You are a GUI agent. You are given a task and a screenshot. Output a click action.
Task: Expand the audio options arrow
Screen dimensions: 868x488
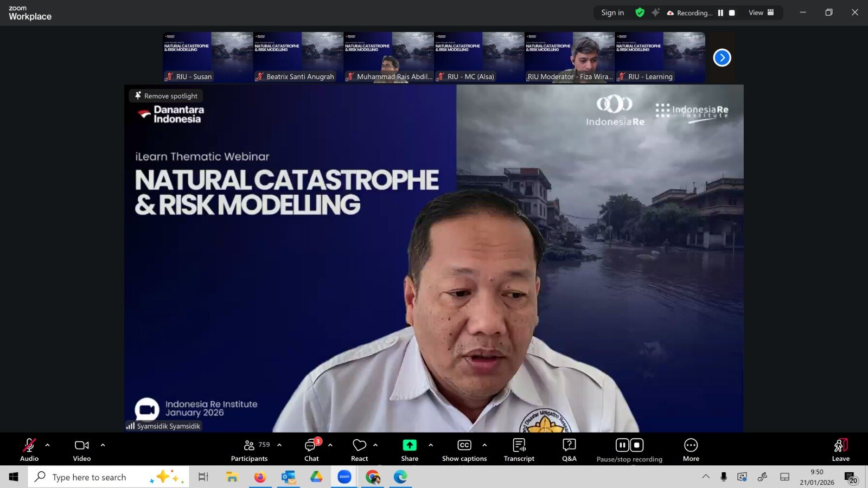[48, 445]
